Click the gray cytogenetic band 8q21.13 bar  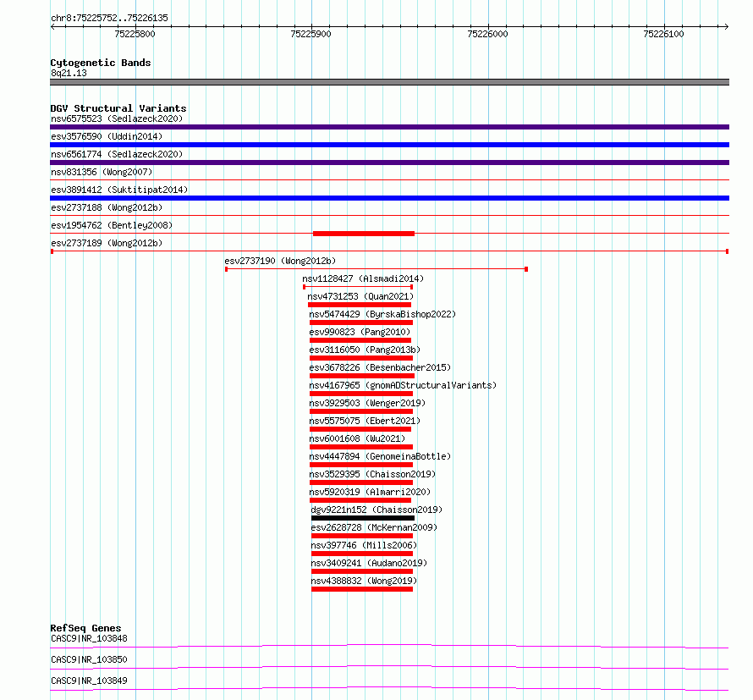(389, 82)
